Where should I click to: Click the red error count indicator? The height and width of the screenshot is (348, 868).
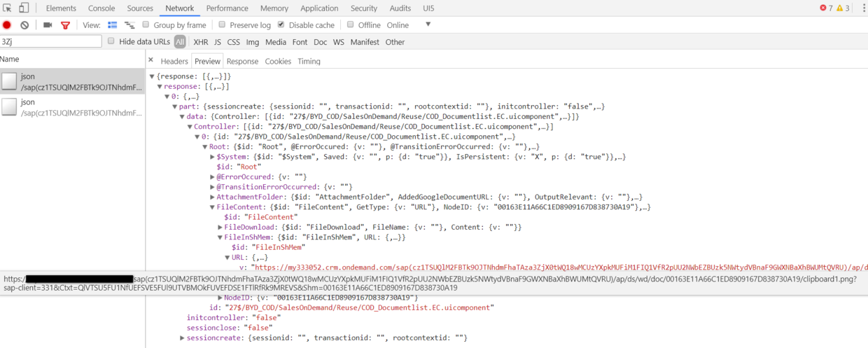point(826,8)
